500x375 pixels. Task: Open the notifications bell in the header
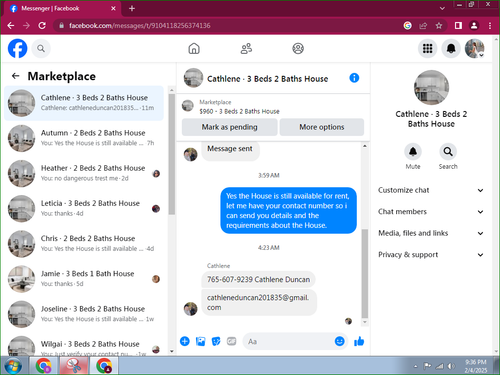pyautogui.click(x=451, y=49)
